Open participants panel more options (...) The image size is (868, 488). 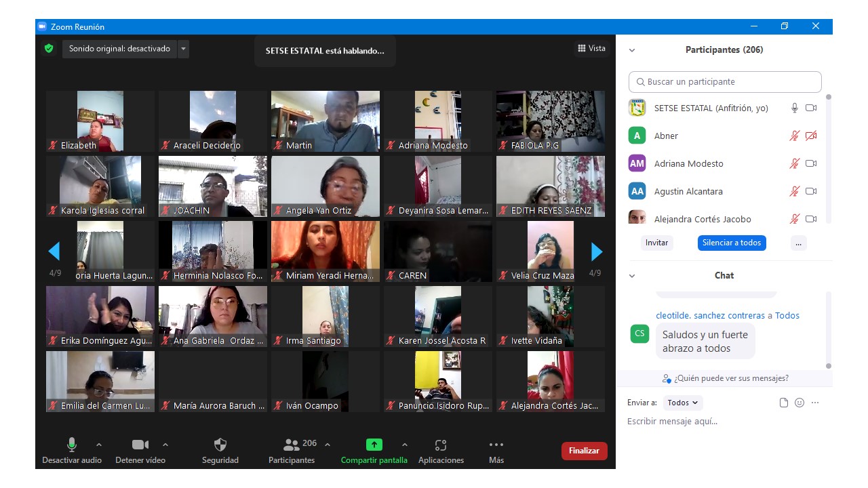click(798, 243)
